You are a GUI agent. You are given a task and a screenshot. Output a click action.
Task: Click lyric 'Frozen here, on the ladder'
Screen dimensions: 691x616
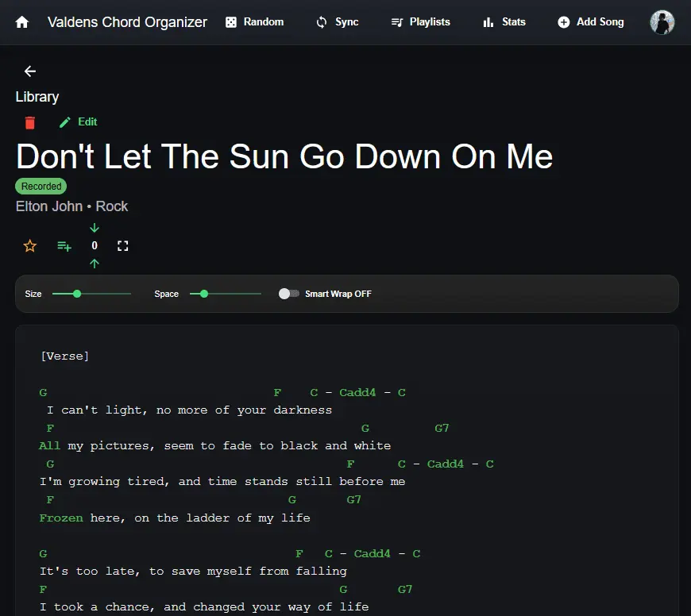[x=134, y=518]
